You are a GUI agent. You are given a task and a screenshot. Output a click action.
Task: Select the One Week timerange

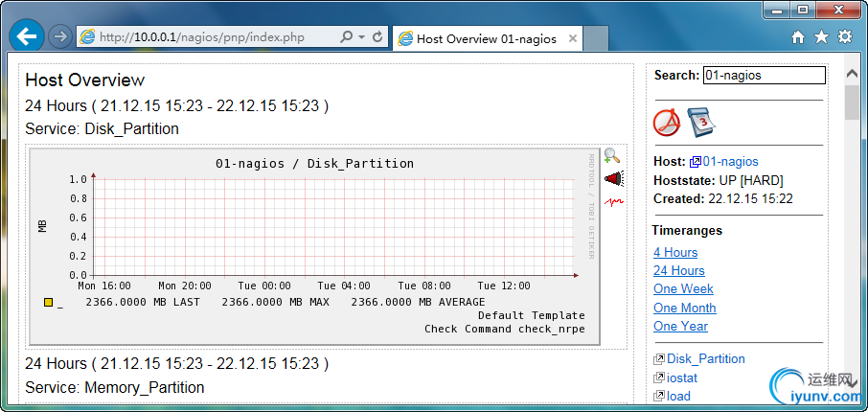684,289
